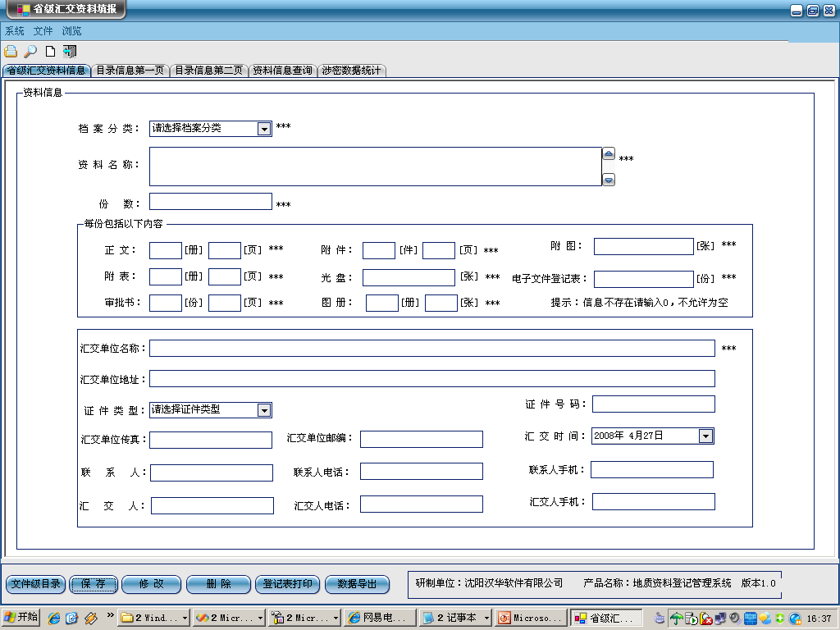Open the 文件 menu
The image size is (840, 630).
[x=43, y=31]
